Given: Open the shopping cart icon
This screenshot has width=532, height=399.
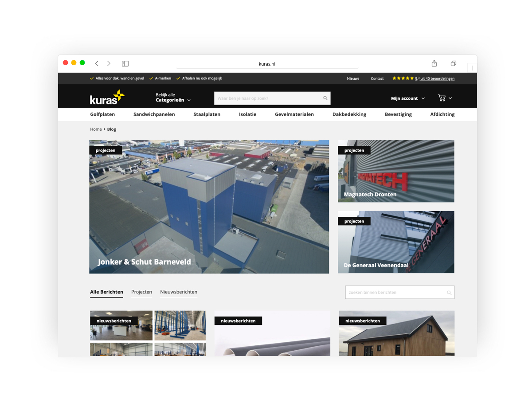Looking at the screenshot, I should click(x=442, y=98).
